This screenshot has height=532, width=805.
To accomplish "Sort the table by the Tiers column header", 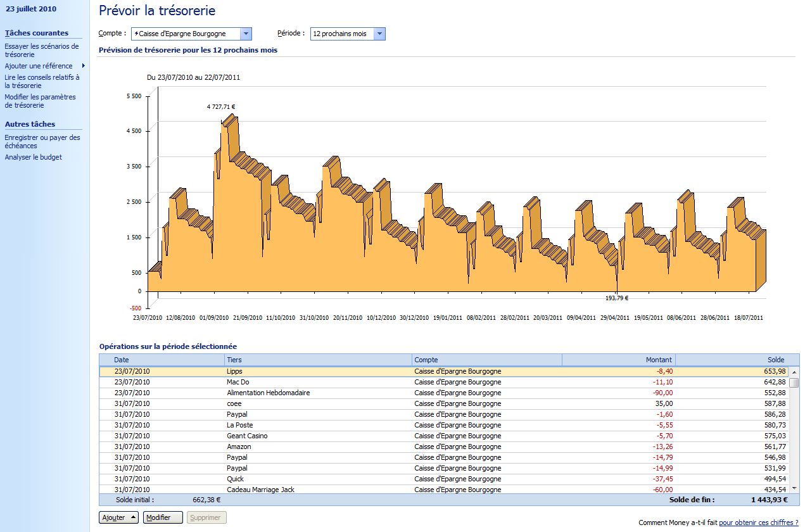I will [318, 360].
